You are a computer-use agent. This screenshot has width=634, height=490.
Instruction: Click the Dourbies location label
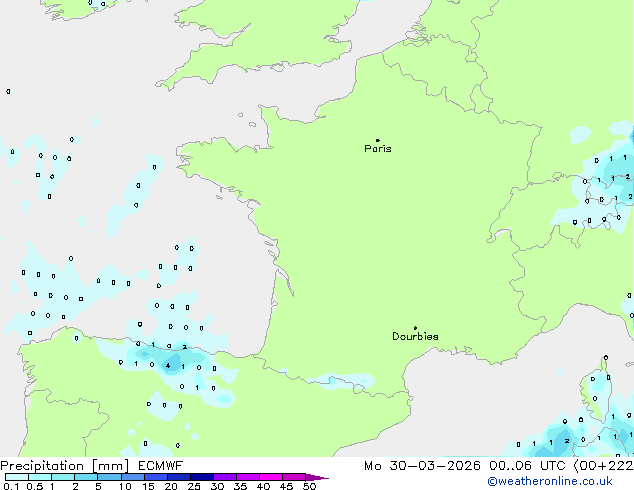[415, 336]
